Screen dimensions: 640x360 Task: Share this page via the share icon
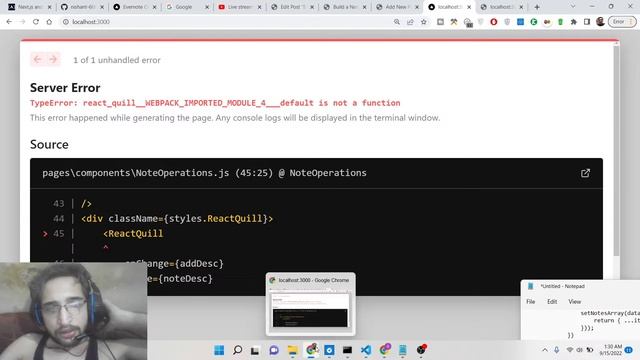pyautogui.click(x=410, y=22)
